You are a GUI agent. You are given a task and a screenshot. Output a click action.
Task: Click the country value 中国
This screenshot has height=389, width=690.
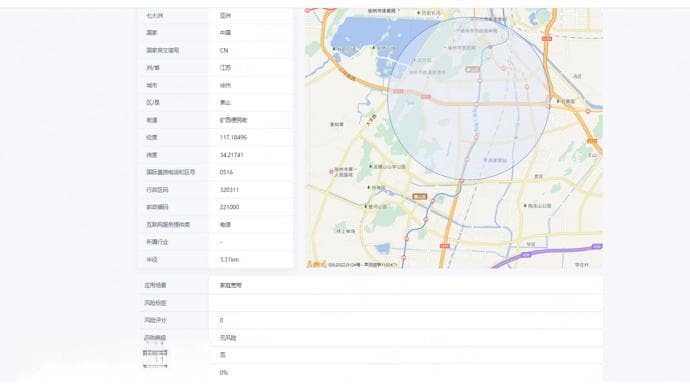pyautogui.click(x=225, y=33)
